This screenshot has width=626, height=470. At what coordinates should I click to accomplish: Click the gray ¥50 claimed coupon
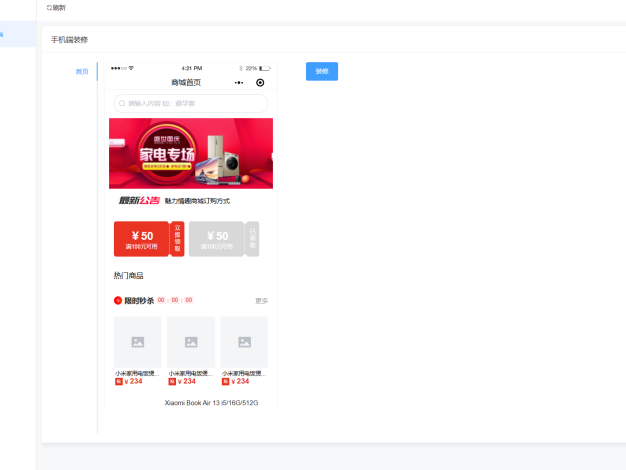point(216,239)
